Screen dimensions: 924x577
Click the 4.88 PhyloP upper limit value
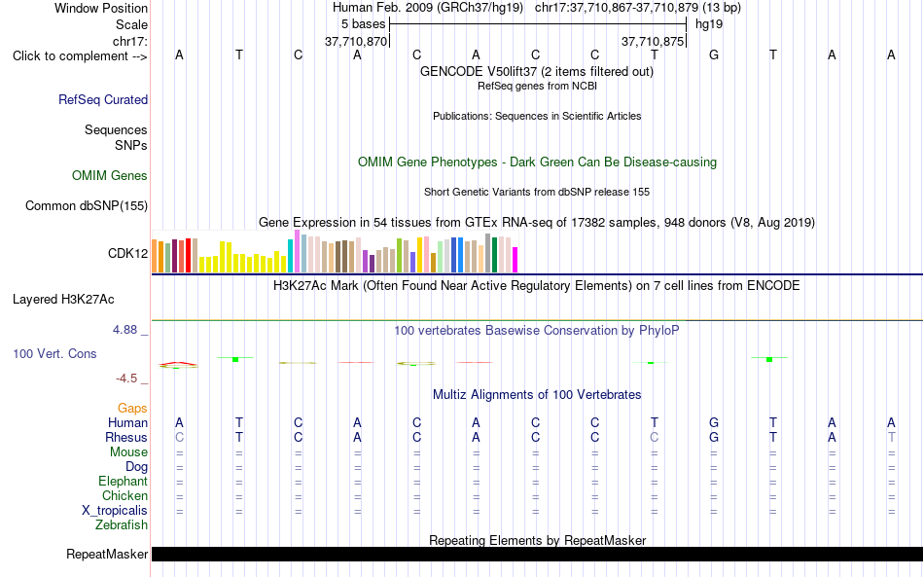click(x=124, y=330)
